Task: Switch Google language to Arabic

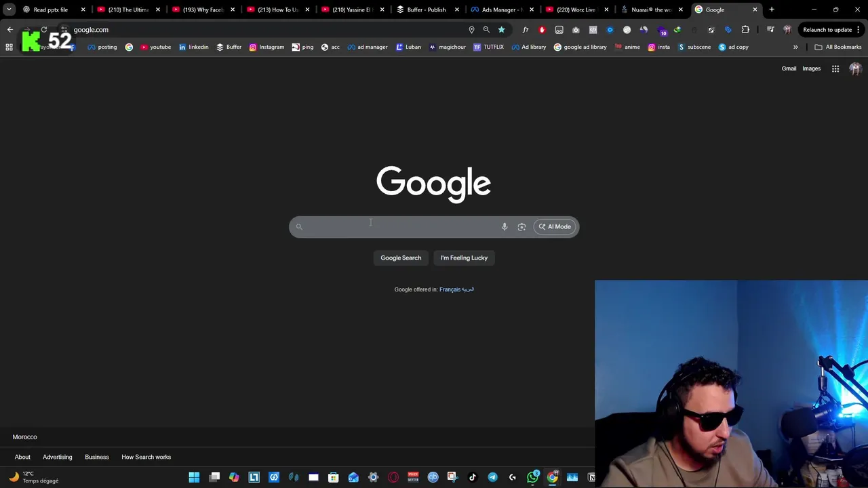Action: coord(467,289)
